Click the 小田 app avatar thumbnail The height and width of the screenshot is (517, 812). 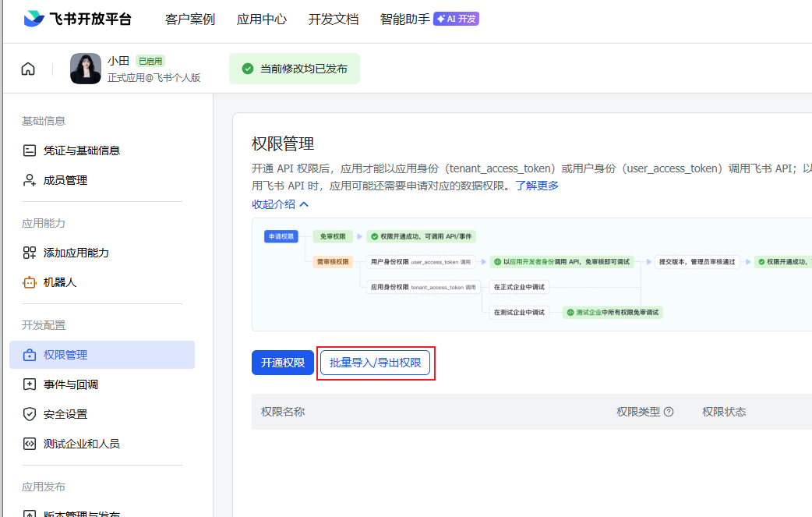click(x=86, y=69)
